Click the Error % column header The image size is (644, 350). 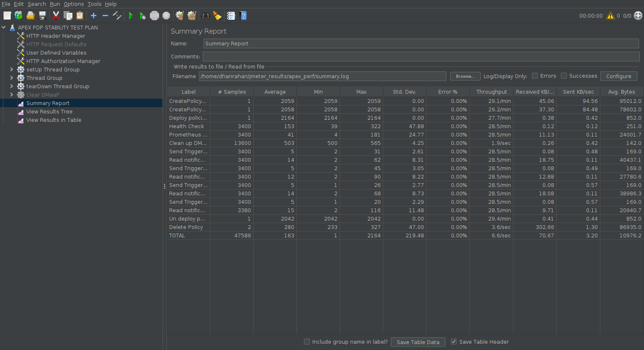(448, 92)
